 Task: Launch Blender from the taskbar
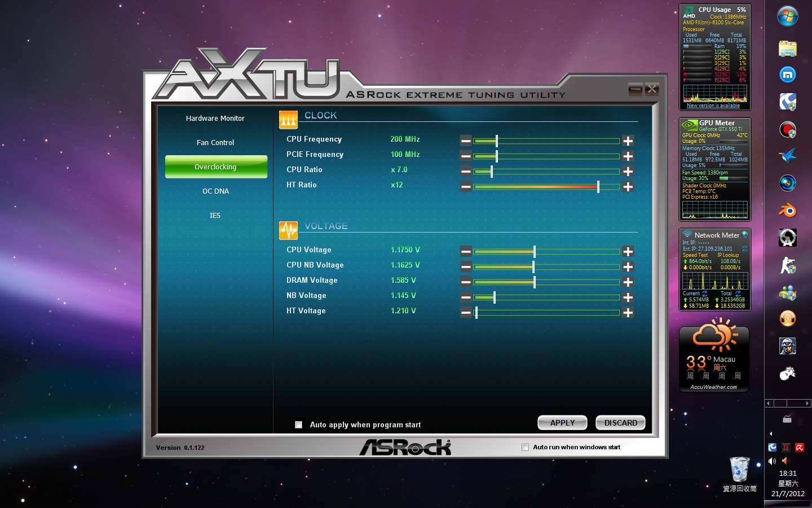(x=788, y=211)
